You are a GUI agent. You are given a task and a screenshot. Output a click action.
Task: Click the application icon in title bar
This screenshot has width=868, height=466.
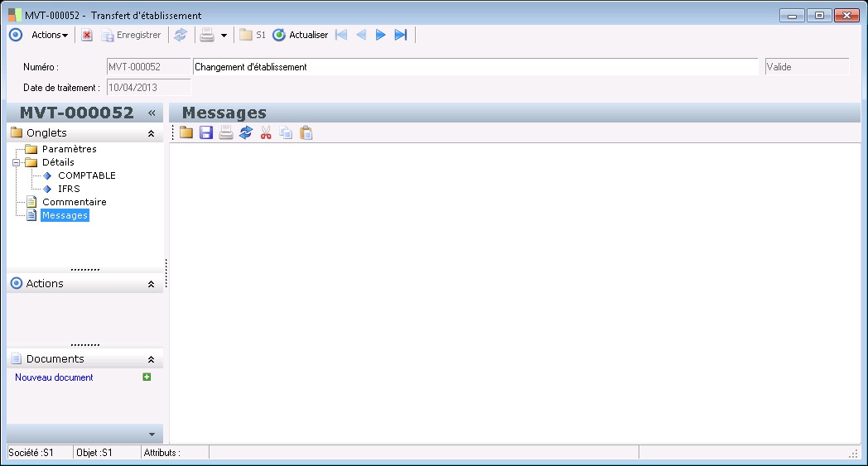15,15
